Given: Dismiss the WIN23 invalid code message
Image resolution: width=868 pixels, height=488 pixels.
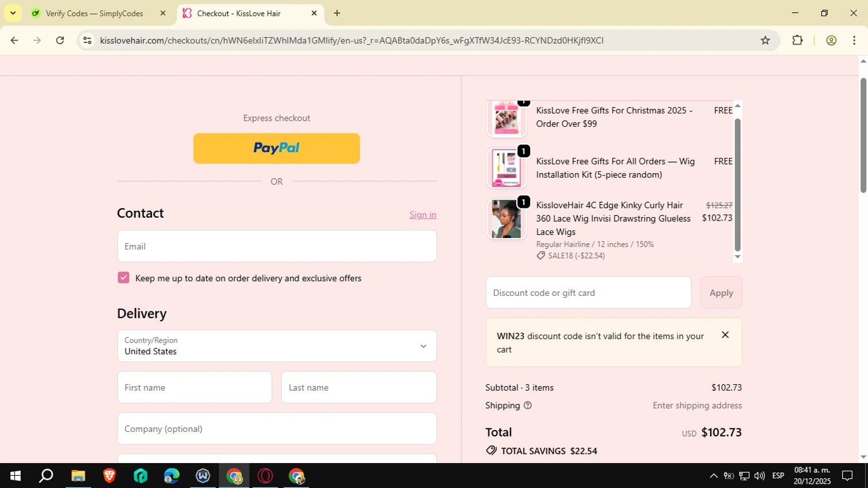Looking at the screenshot, I should (x=725, y=335).
